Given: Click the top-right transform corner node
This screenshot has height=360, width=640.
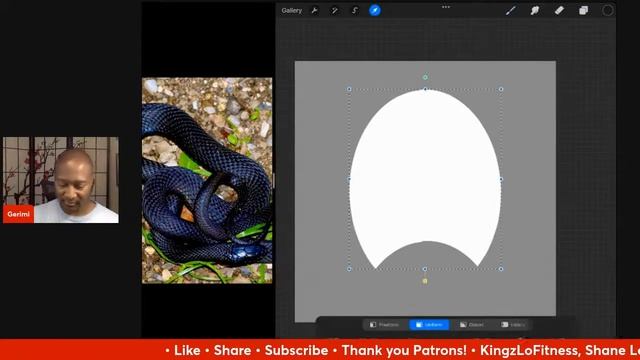Looking at the screenshot, I should [x=501, y=89].
